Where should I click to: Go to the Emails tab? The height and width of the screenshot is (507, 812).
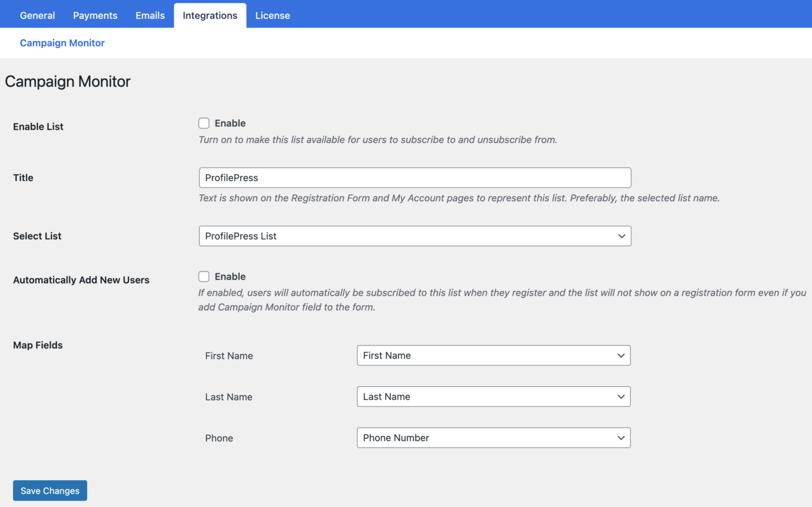point(150,16)
